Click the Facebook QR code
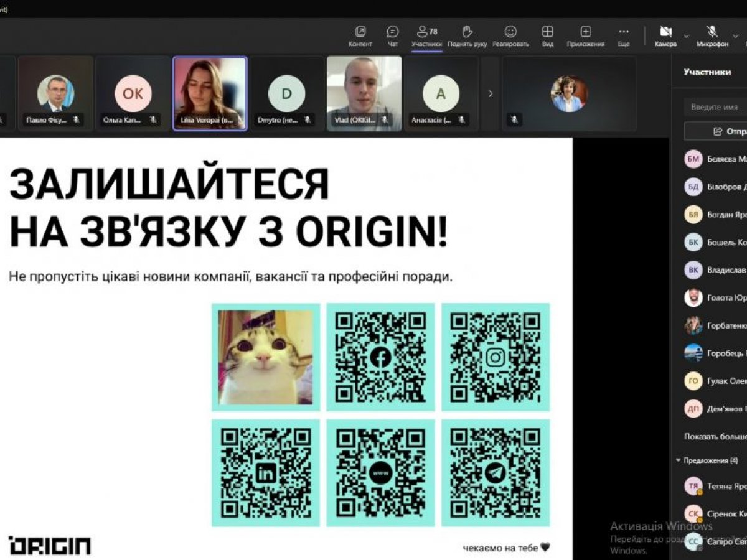 point(380,357)
